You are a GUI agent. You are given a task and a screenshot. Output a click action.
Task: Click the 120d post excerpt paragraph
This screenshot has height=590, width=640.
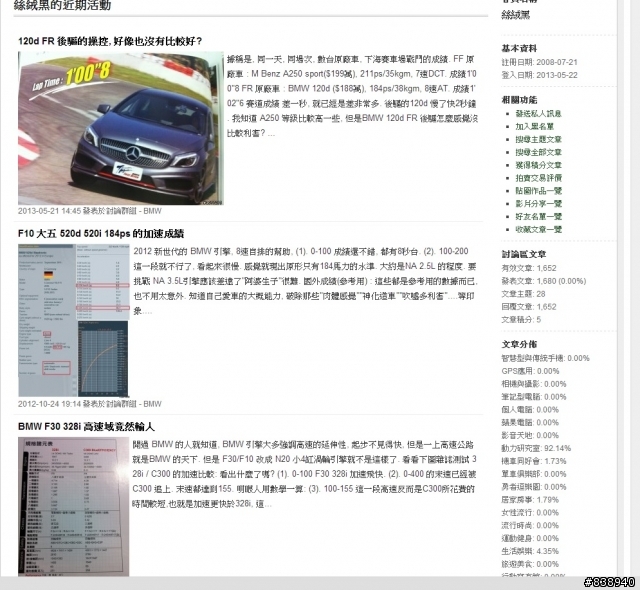click(x=352, y=96)
